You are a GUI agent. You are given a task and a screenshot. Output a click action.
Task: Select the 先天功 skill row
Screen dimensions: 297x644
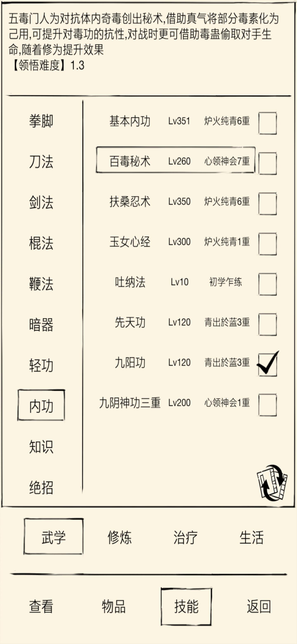tap(176, 322)
